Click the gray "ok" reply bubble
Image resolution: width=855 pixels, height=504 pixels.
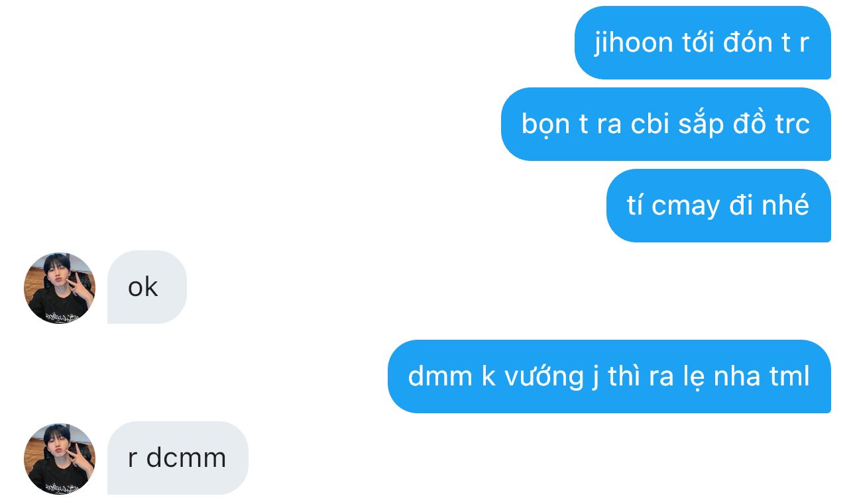(x=147, y=287)
